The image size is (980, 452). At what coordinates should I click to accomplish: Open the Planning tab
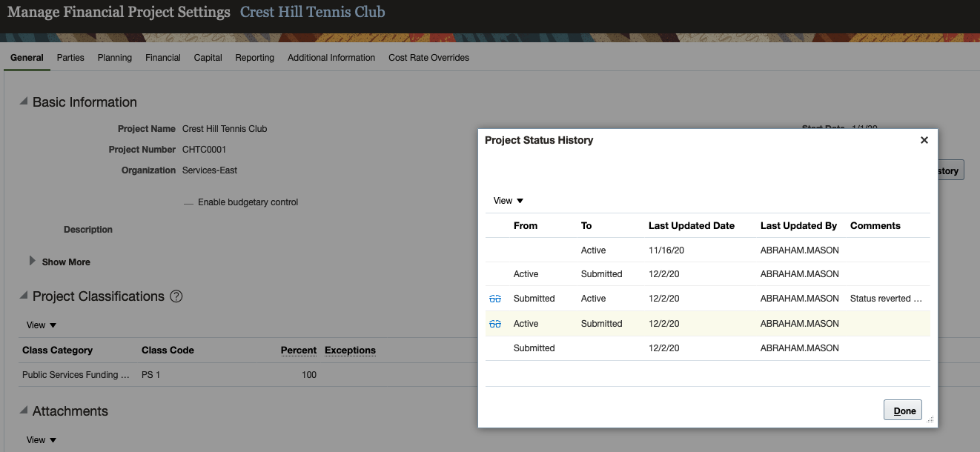(115, 58)
